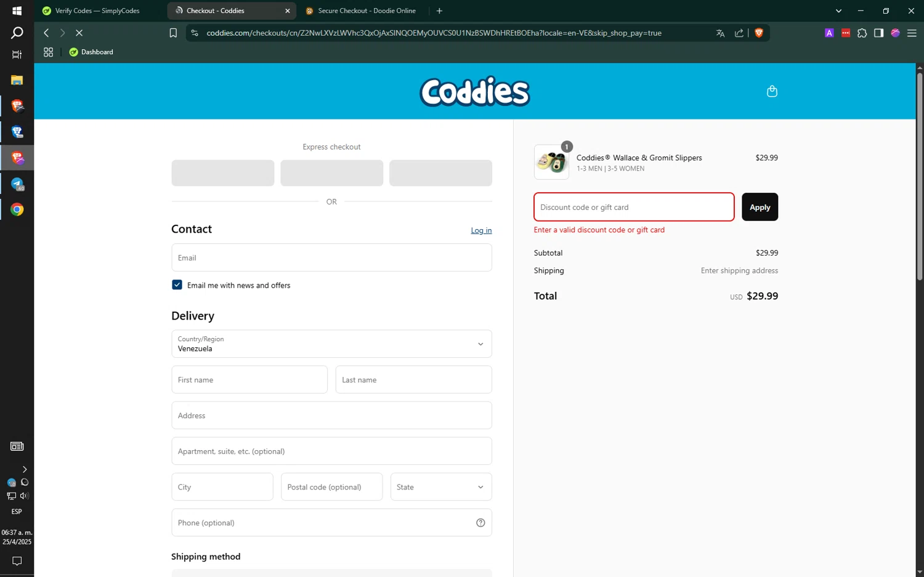
Task: Click the Apply discount button
Action: click(760, 207)
